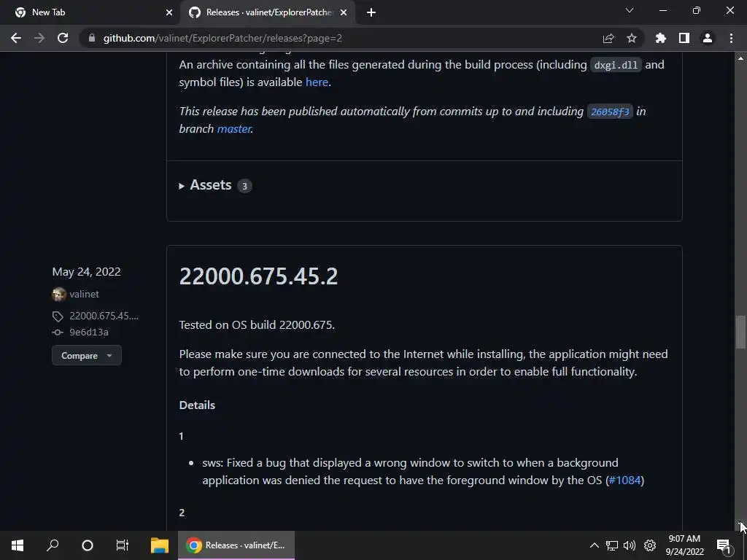The image size is (747, 560).
Task: Show hidden system tray icons
Action: click(x=594, y=545)
